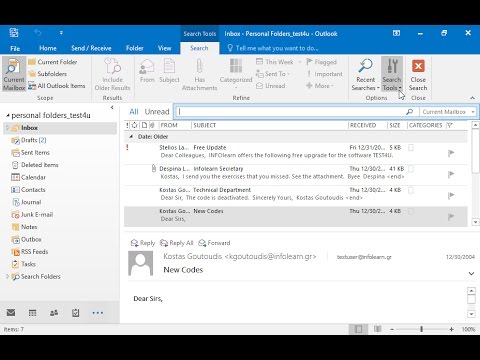
Task: Open the Folder tab
Action: [x=135, y=48]
